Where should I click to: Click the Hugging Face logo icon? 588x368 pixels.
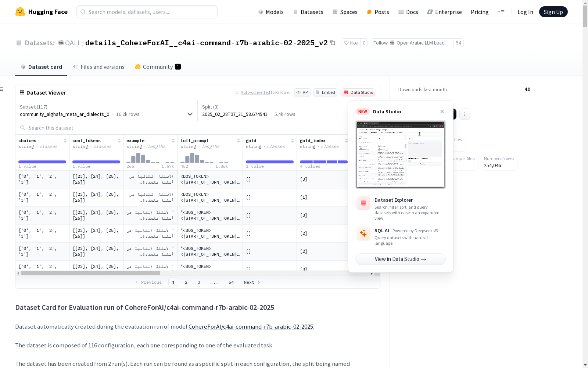pyautogui.click(x=20, y=12)
